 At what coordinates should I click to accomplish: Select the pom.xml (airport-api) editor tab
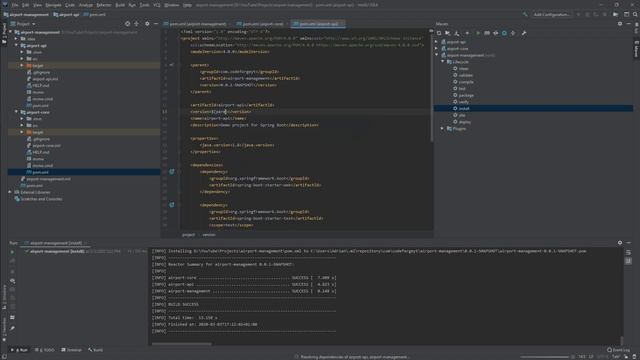click(318, 24)
